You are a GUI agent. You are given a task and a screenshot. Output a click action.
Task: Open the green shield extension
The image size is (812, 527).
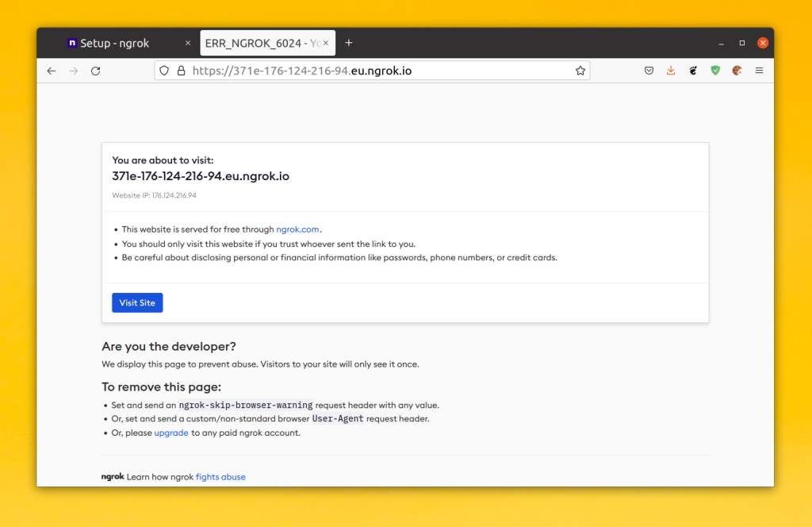pyautogui.click(x=715, y=71)
